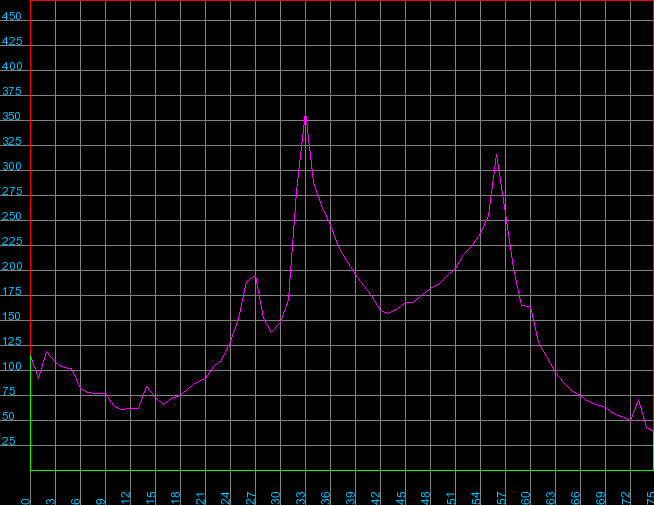Select the 51 horizontal axis label

(x=451, y=498)
